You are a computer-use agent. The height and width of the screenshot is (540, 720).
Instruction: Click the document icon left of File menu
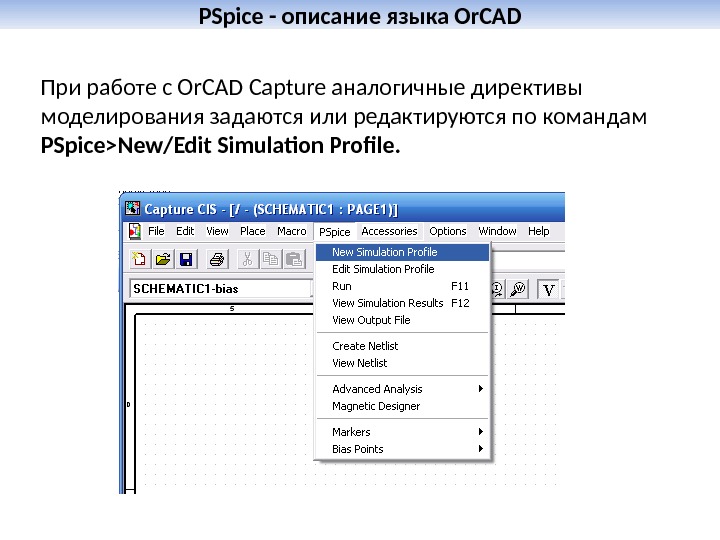[135, 231]
